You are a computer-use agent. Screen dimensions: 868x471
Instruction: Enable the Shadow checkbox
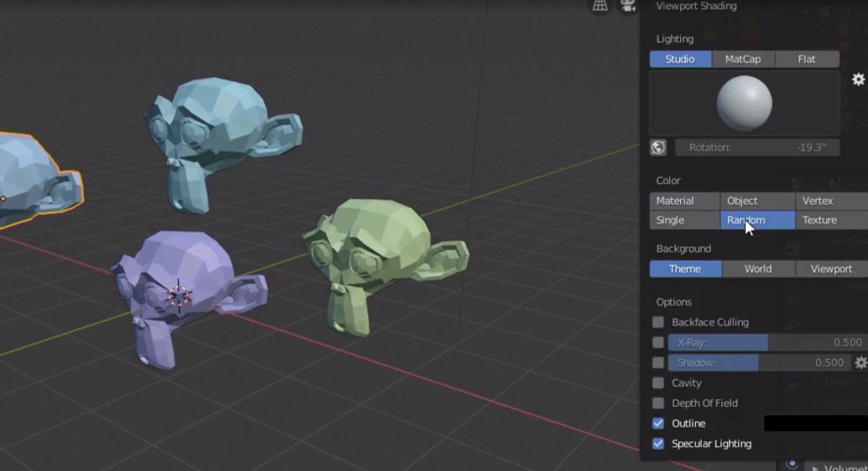point(658,362)
